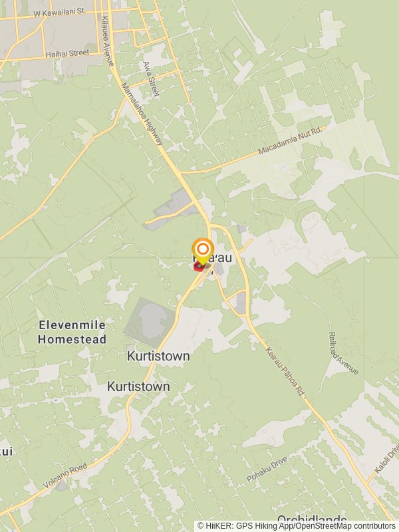Click the Orchidlands place label
This screenshot has height=532, width=399.
point(312,520)
